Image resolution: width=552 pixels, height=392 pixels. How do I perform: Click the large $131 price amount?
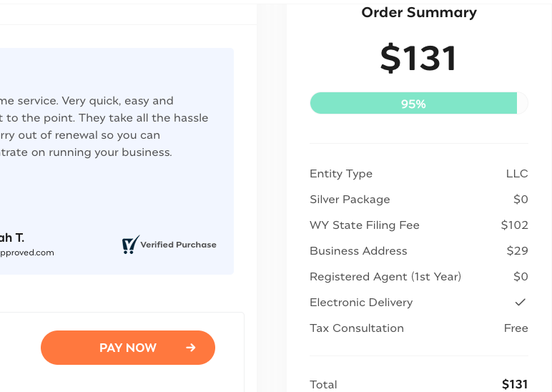pos(418,59)
